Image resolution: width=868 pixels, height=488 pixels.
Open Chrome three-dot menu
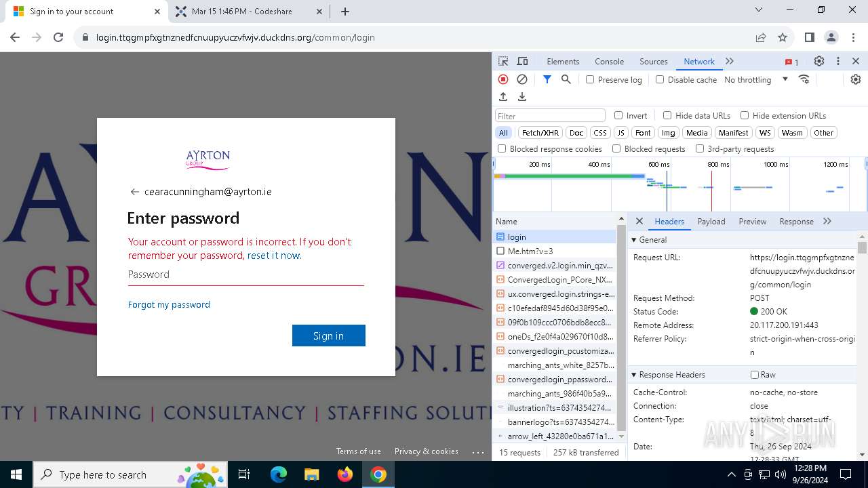[853, 37]
